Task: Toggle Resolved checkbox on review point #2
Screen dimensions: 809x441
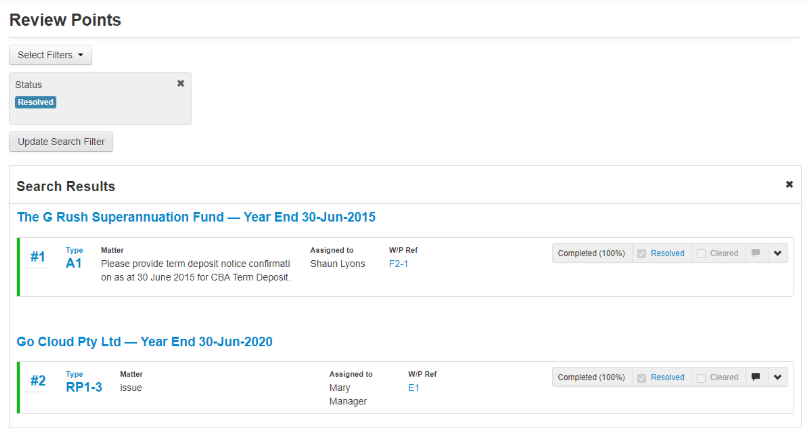Action: tap(641, 377)
